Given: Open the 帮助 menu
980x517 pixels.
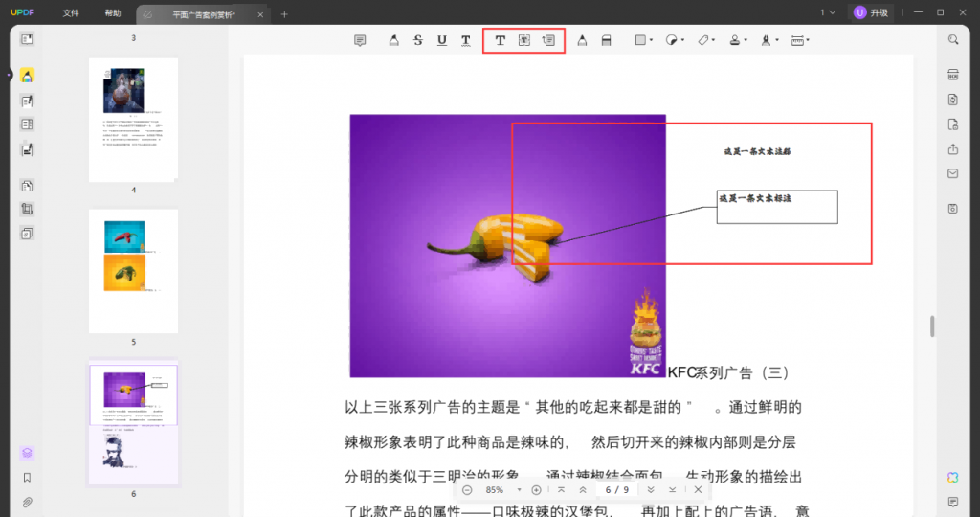Looking at the screenshot, I should (113, 13).
